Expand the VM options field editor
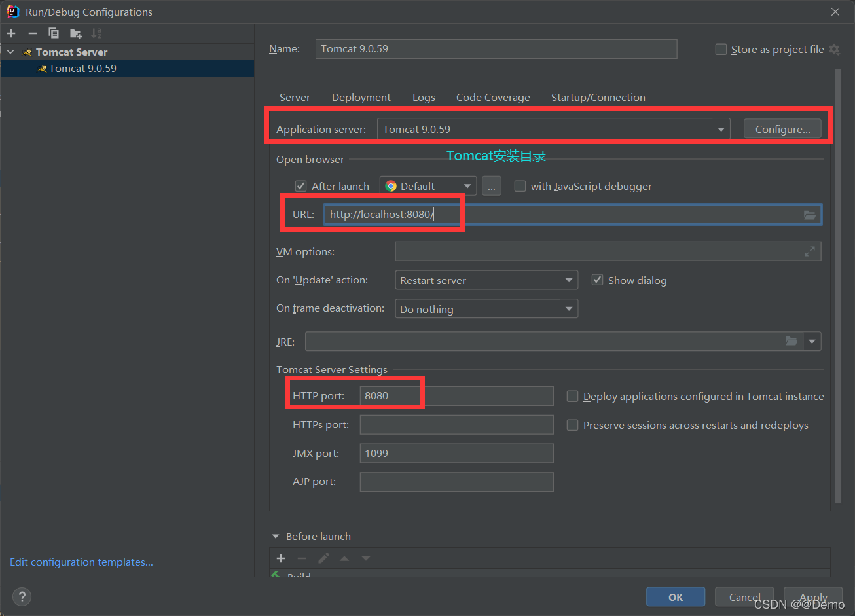The image size is (855, 616). (x=810, y=251)
